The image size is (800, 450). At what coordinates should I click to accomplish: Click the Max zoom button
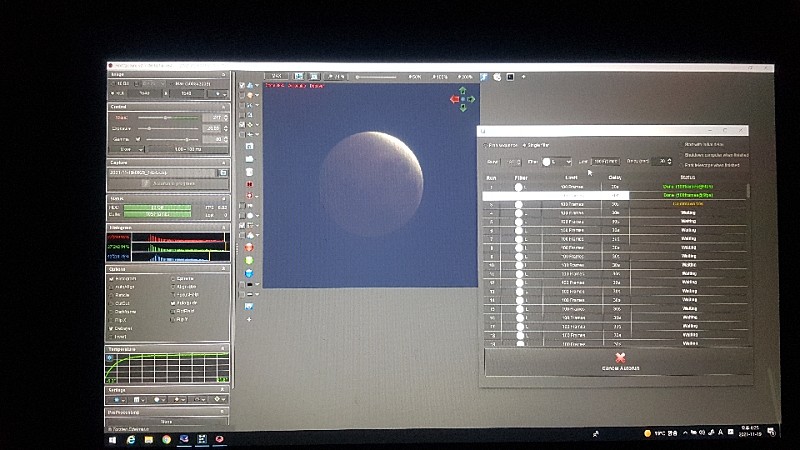pos(277,76)
